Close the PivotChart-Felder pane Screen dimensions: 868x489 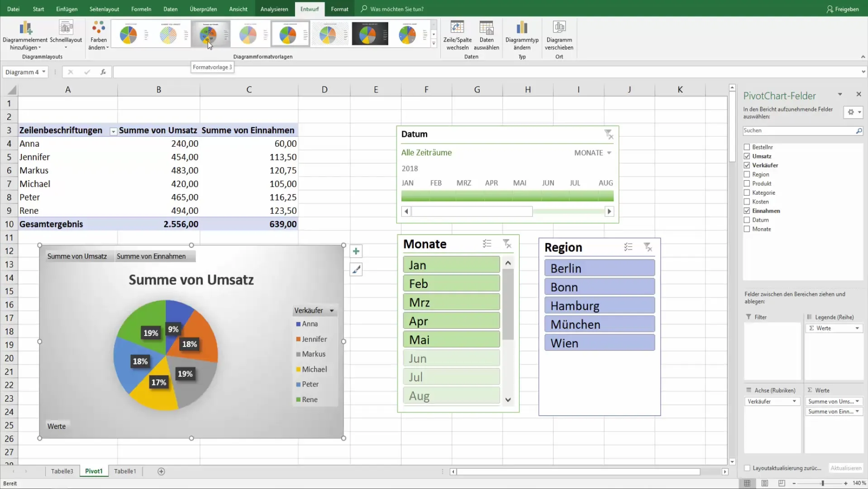[858, 94]
